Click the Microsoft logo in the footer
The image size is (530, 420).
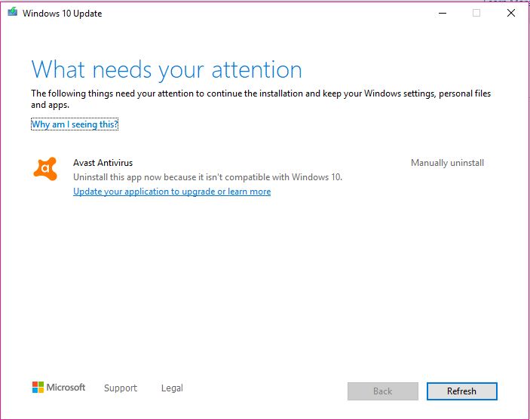pyautogui.click(x=59, y=387)
